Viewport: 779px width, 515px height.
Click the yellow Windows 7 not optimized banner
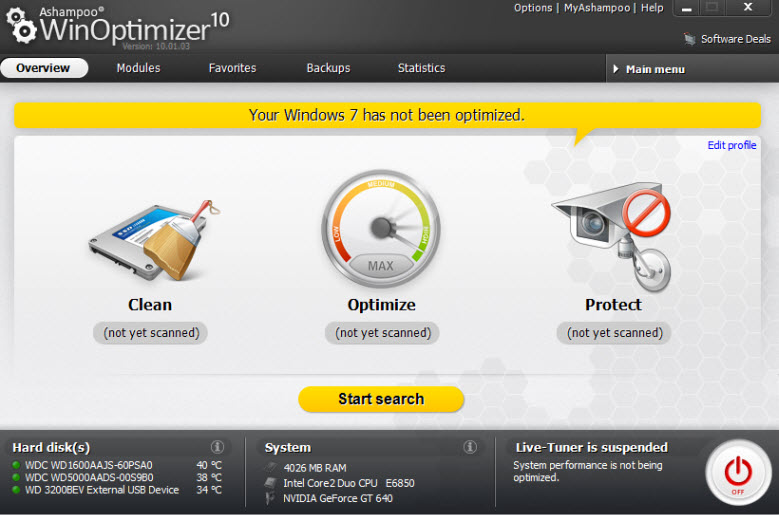(x=387, y=115)
